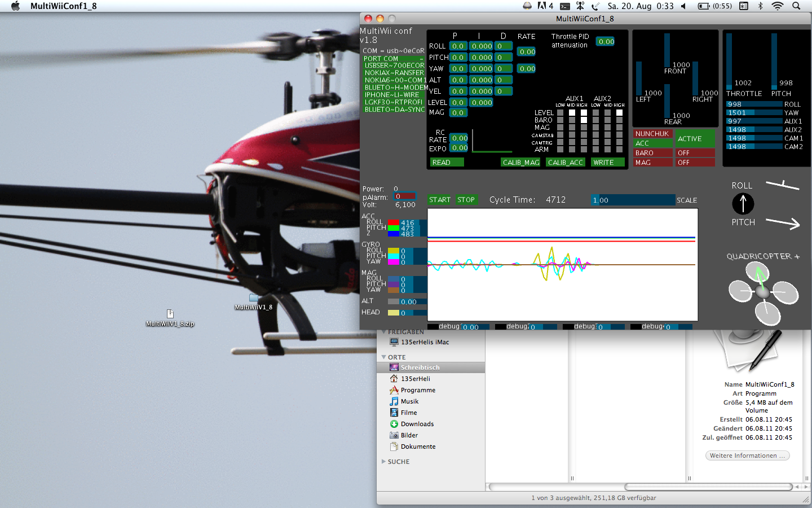812x508 pixels.
Task: Click the Bluetooth menu bar icon
Action: (760, 6)
